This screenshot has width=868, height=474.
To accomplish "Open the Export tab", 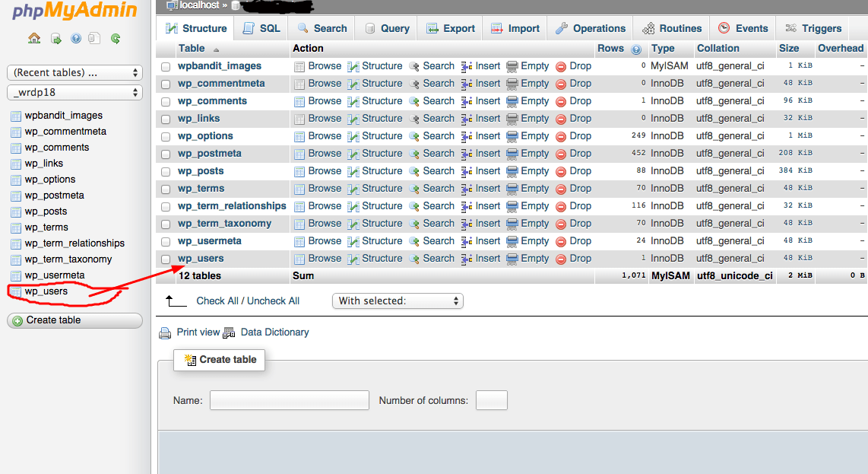I will point(451,28).
